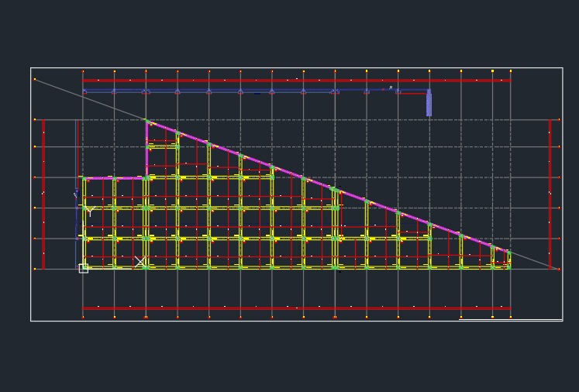Select the bottom red horizontal dimension line
The image size is (579, 392).
(295, 308)
